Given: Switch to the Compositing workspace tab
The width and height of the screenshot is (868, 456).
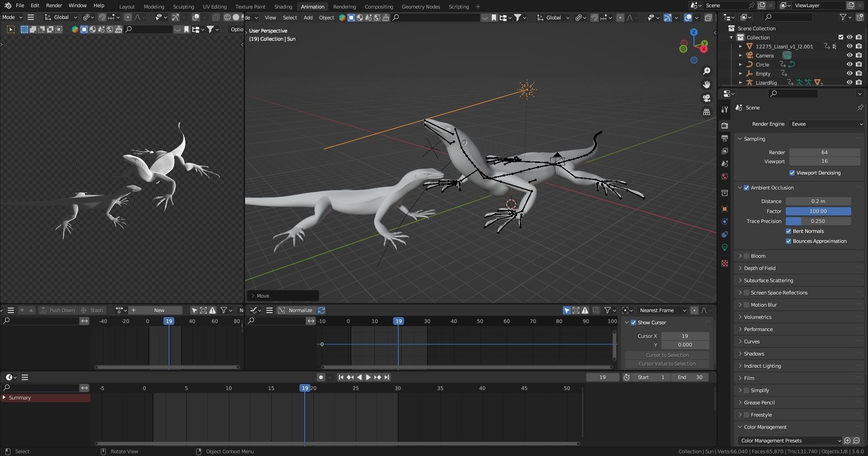Looking at the screenshot, I should [378, 6].
